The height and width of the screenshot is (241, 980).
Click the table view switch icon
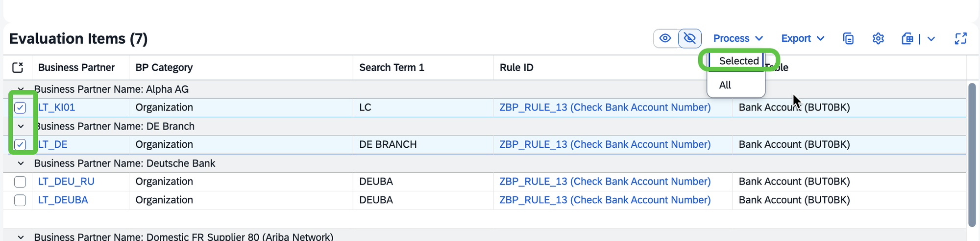click(x=907, y=38)
